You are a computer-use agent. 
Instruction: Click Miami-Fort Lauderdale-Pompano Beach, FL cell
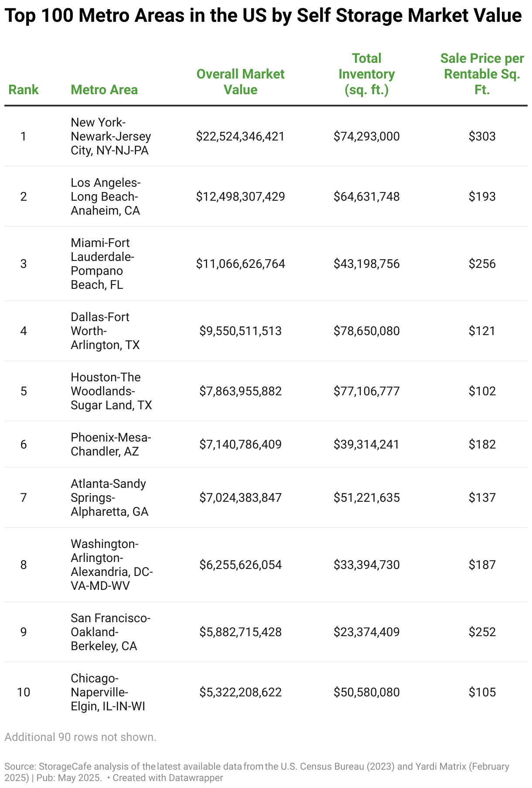[102, 264]
